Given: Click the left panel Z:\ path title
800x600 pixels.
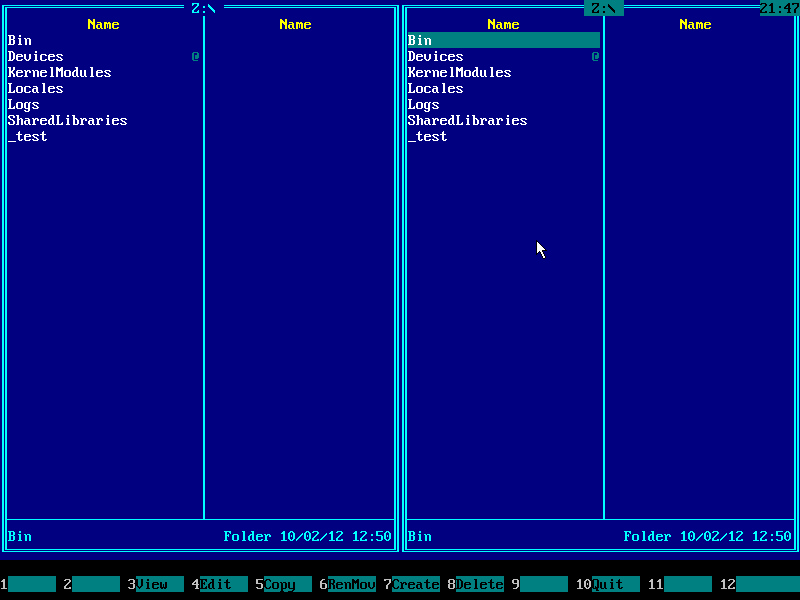Looking at the screenshot, I should coord(204,8).
